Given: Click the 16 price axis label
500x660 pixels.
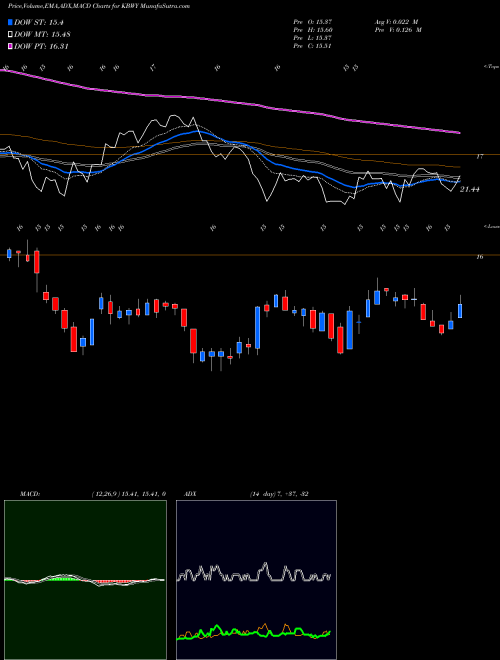Looking at the screenshot, I should point(479,257).
